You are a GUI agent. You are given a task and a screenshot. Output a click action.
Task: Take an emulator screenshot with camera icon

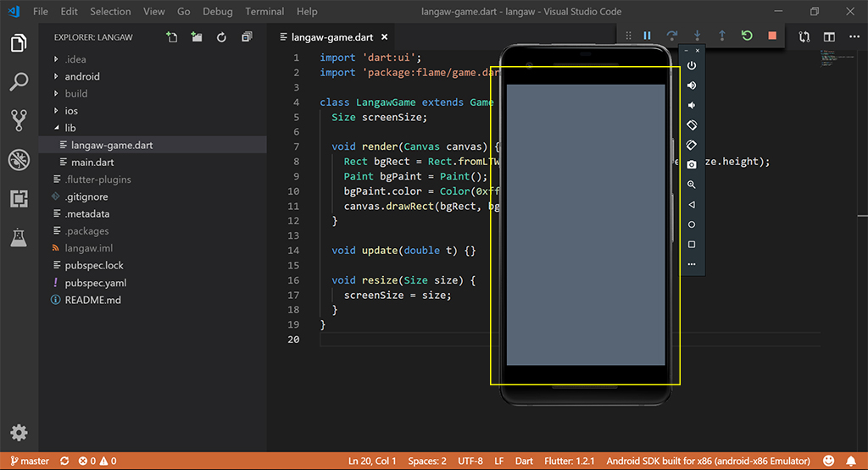(692, 164)
